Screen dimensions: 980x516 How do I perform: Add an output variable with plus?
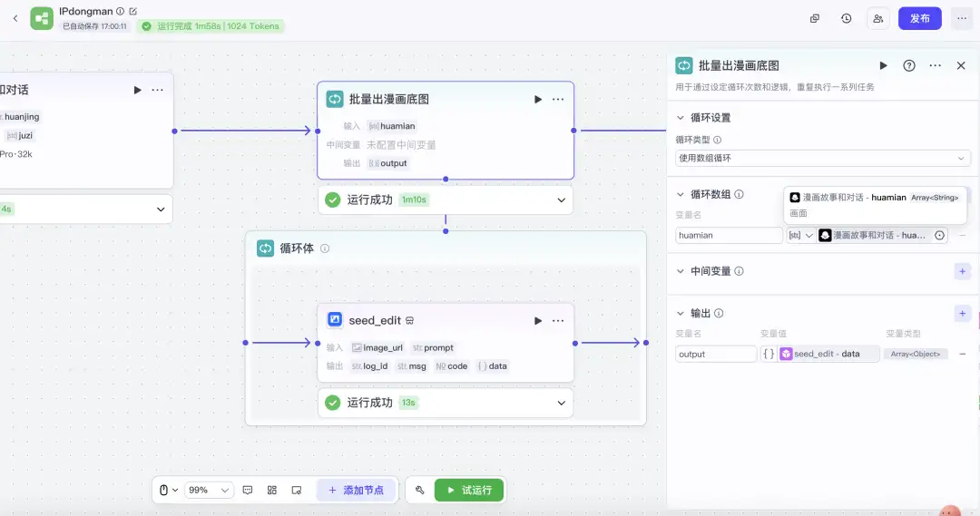click(963, 314)
